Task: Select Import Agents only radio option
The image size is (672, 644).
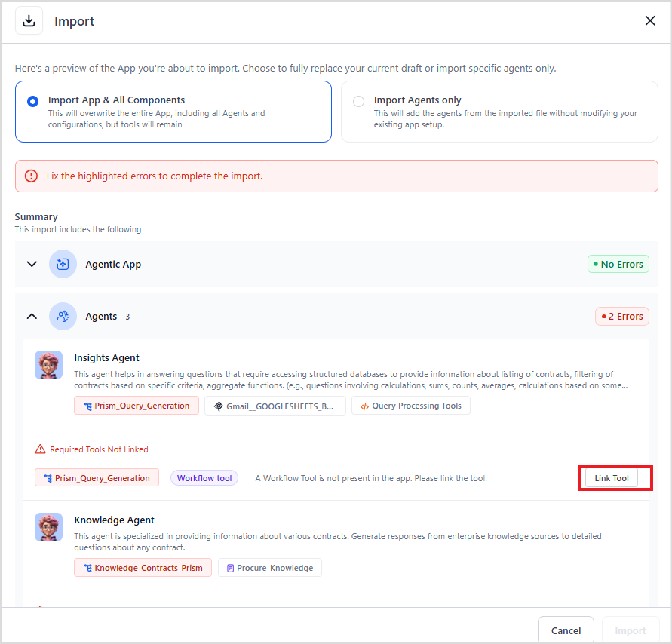Action: 358,101
